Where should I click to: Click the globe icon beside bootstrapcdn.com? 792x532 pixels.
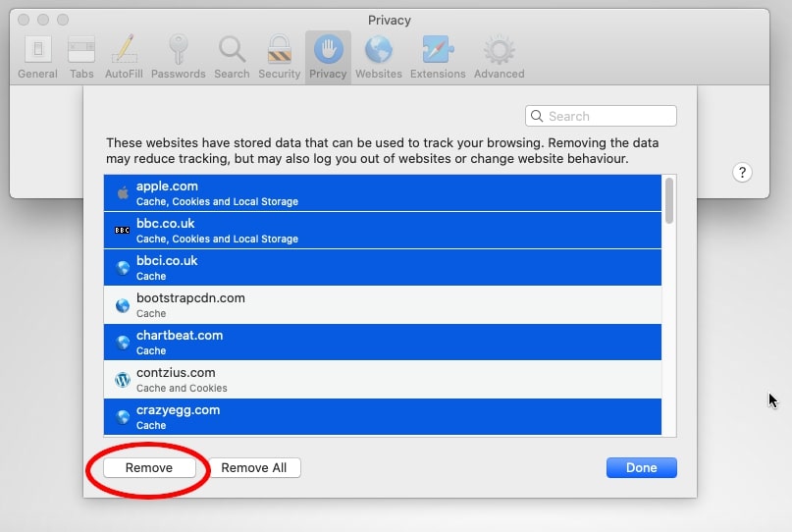coord(123,305)
